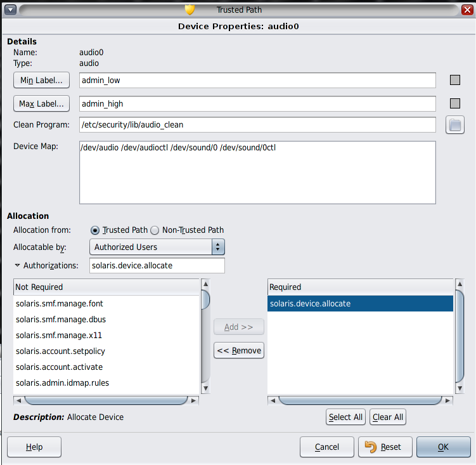Click the Trusted Path shield icon

(x=190, y=10)
